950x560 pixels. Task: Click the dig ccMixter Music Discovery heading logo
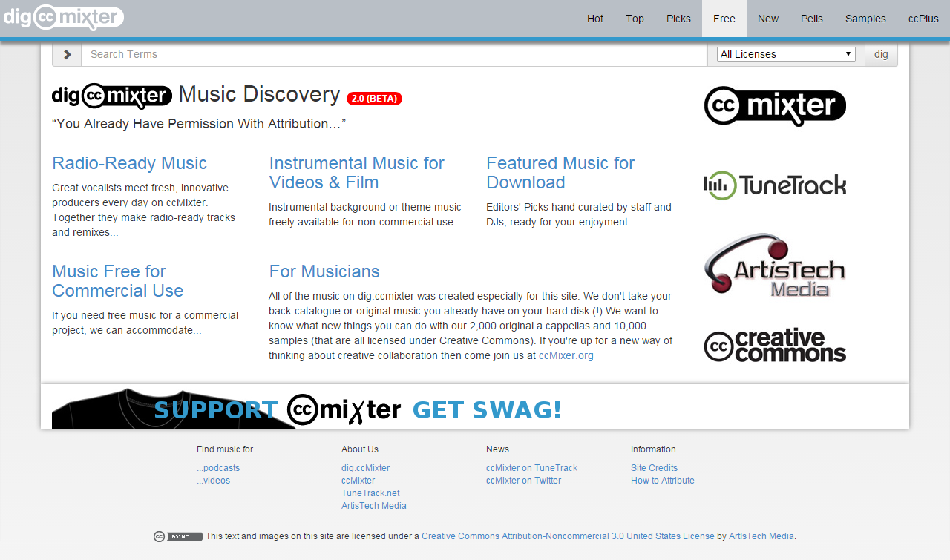112,96
